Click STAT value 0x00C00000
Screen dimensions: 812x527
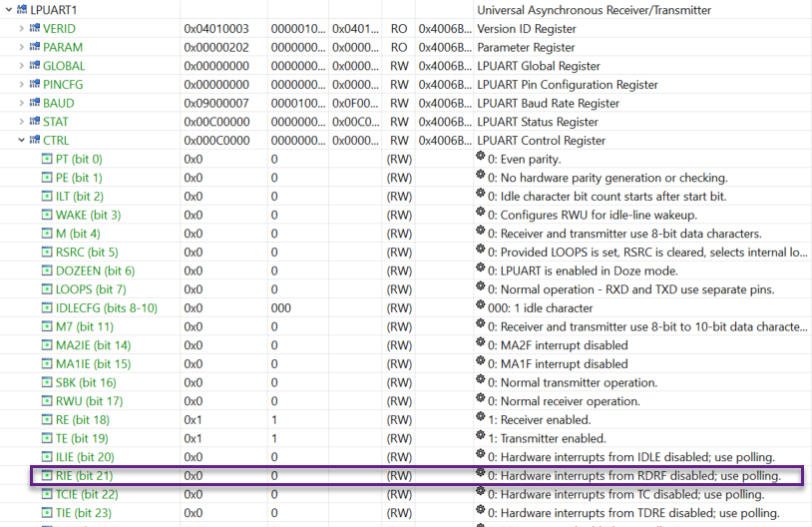216,122
